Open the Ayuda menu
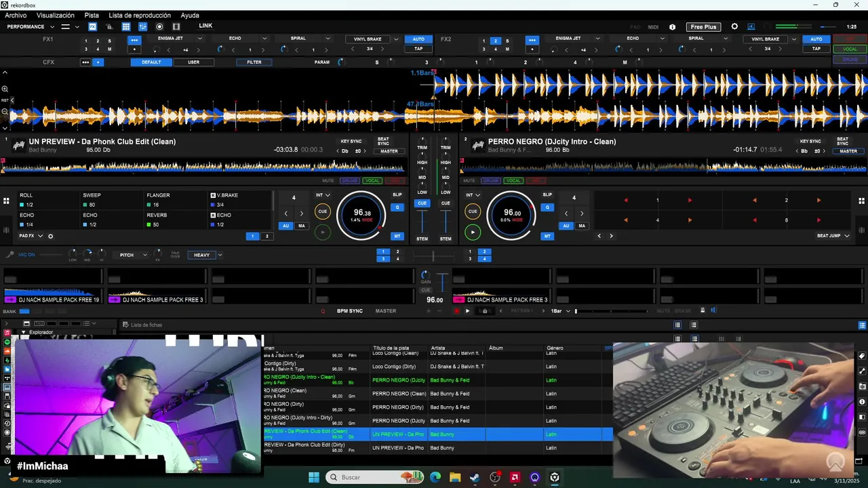Image resolution: width=868 pixels, height=488 pixels. pyautogui.click(x=190, y=15)
